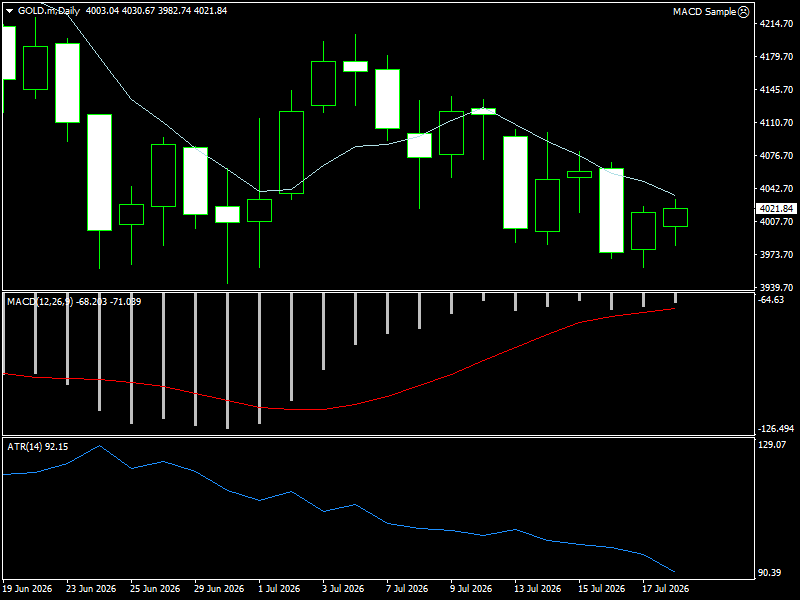This screenshot has width=800, height=600.
Task: Click the 3973.70 price scale label
Action: [x=776, y=255]
